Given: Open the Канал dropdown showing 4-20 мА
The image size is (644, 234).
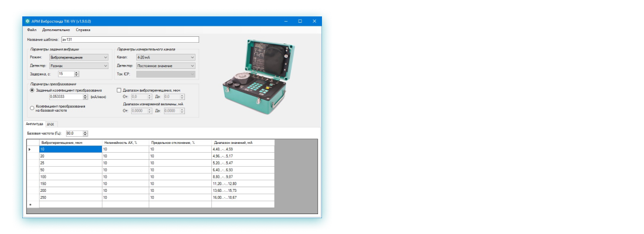Looking at the screenshot, I should [x=166, y=57].
